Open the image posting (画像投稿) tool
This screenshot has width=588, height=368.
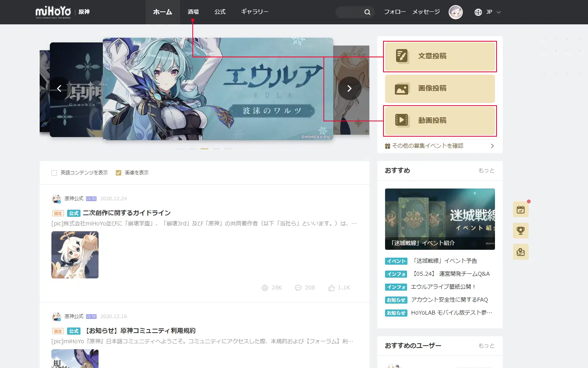pos(439,88)
